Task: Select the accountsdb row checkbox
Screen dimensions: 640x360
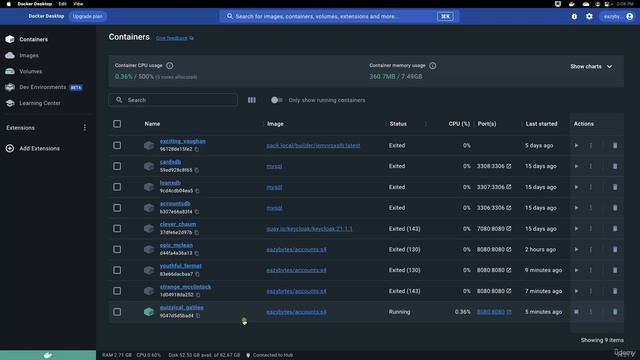Action: (117, 208)
